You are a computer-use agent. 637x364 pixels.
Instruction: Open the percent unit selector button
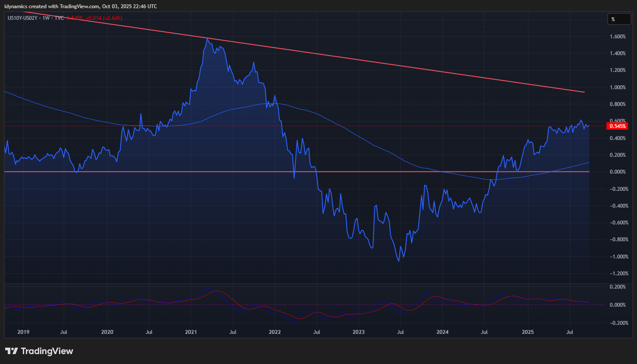[x=619, y=19]
